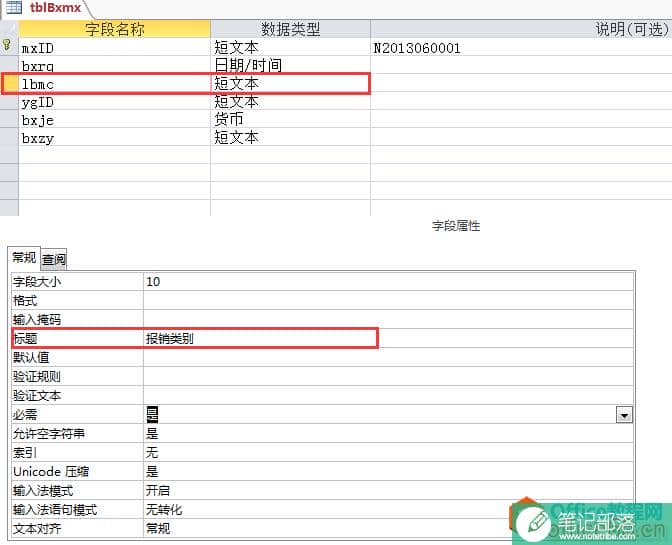
Task: Click the 短文本 data type of mxID
Action: 290,48
